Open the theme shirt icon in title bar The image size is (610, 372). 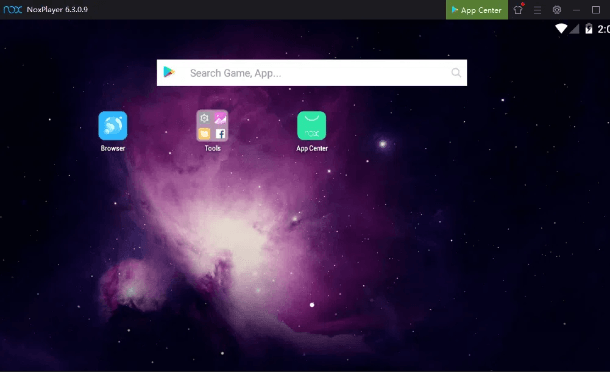518,10
